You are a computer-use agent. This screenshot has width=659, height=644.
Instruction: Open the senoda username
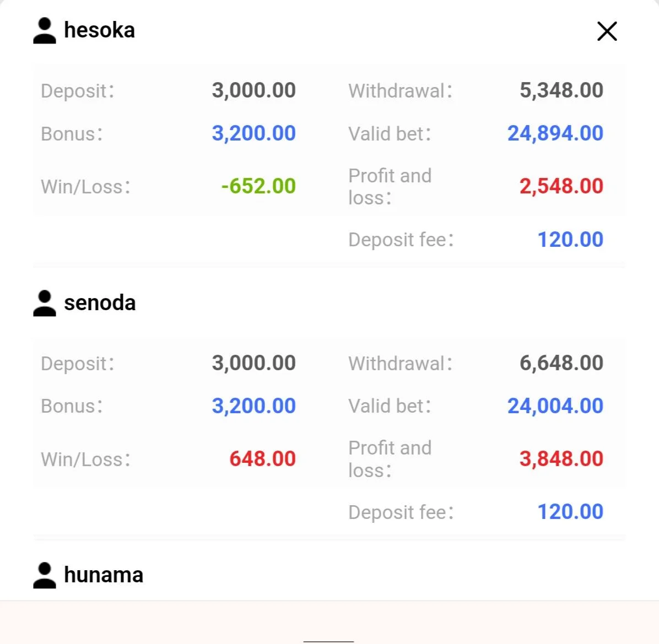(100, 303)
